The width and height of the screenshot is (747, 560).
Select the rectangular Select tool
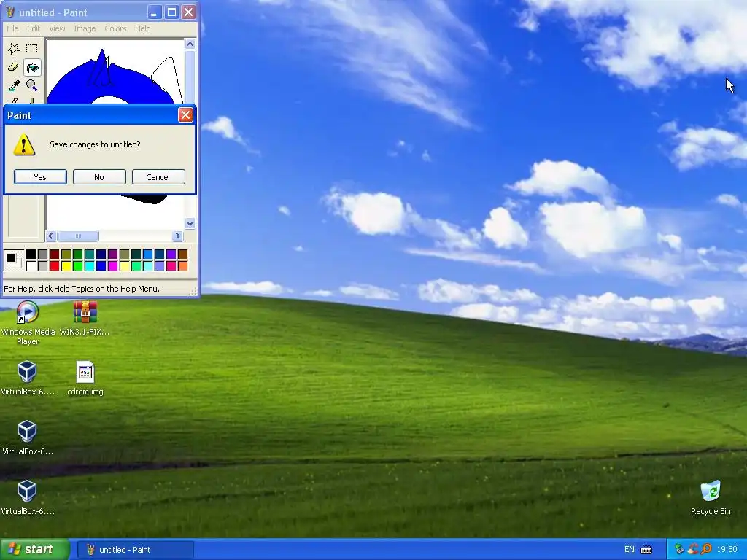click(x=32, y=49)
